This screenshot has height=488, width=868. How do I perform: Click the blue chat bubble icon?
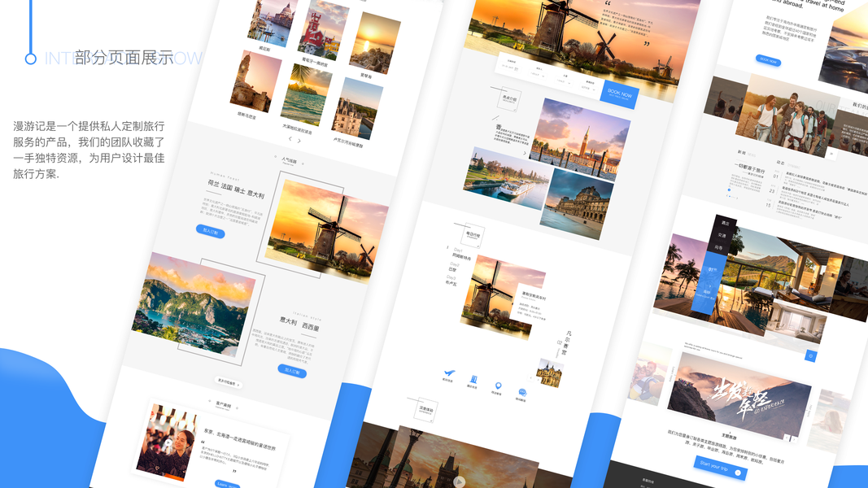pyautogui.click(x=522, y=392)
